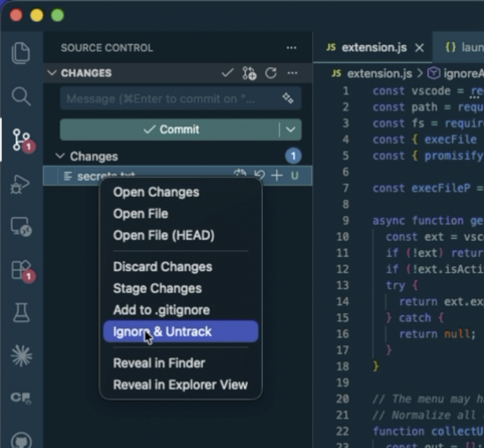Focus the commit message input field

[181, 98]
